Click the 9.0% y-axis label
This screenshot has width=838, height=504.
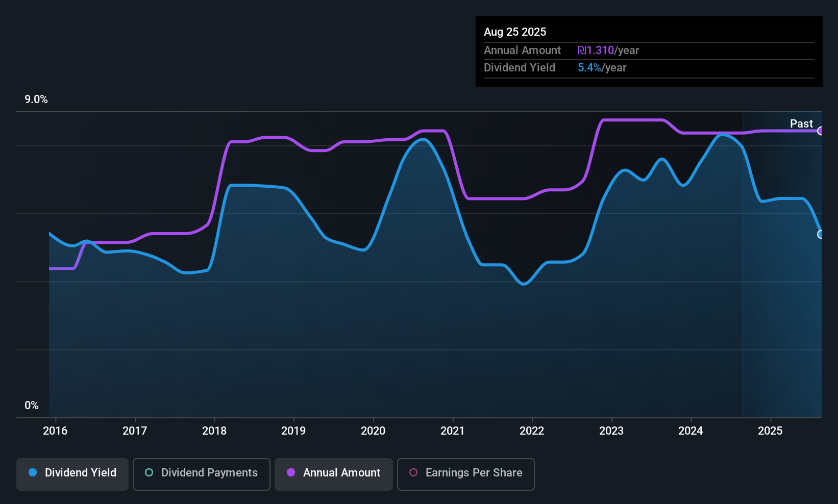click(x=36, y=99)
